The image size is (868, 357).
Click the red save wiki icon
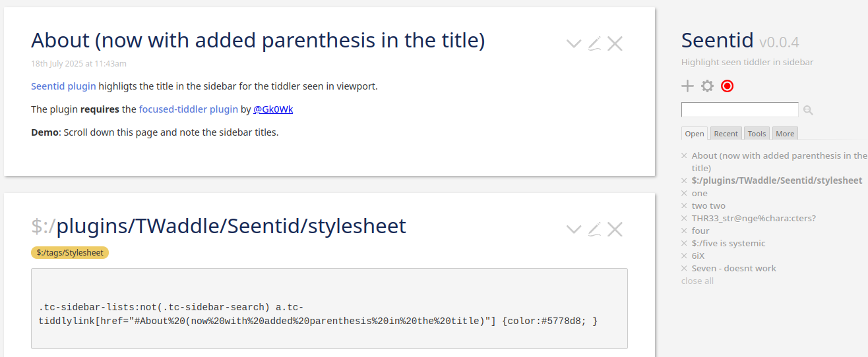point(727,86)
